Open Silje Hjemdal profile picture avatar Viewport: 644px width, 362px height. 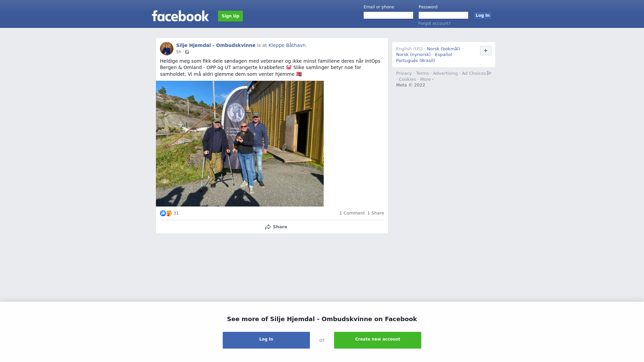pos(167,49)
